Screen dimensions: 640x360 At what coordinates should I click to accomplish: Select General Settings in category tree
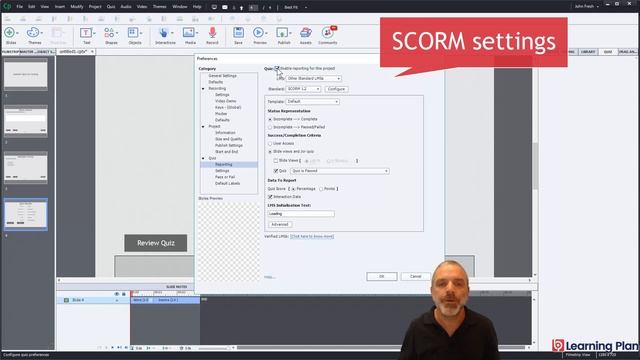[222, 76]
